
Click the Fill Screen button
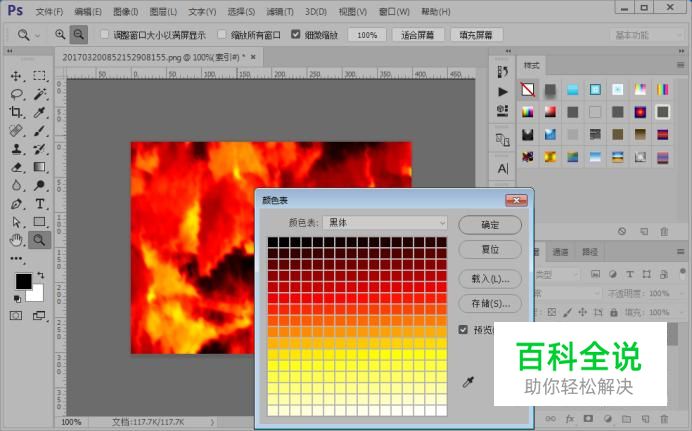click(x=476, y=35)
